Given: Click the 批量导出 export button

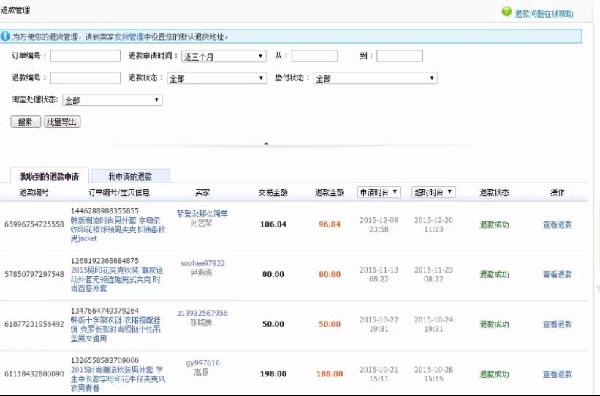Looking at the screenshot, I should coord(62,122).
